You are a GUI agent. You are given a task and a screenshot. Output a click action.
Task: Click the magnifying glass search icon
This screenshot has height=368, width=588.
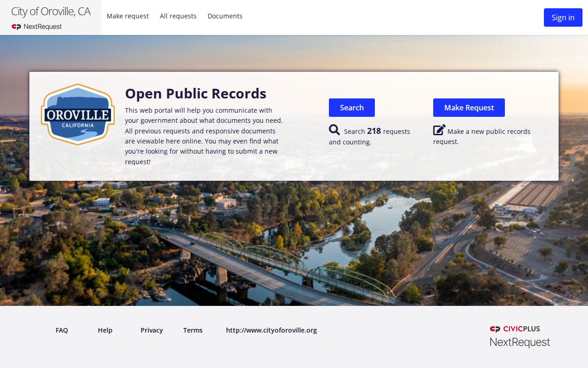click(334, 130)
